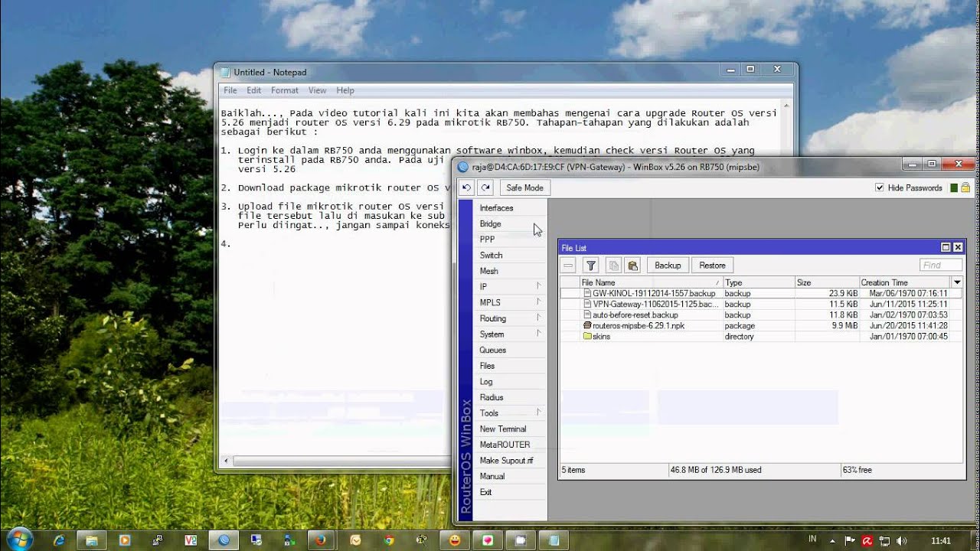This screenshot has height=551, width=980.
Task: Open the Log entry in WinBox sidebar
Action: [509, 382]
